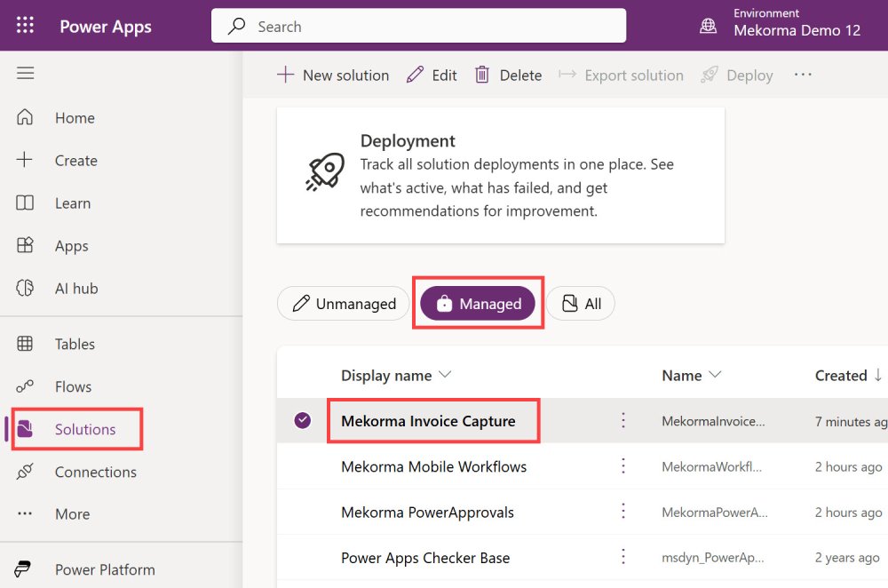Collapse the left navigation hamburger menu
The height and width of the screenshot is (588, 888).
coord(25,73)
